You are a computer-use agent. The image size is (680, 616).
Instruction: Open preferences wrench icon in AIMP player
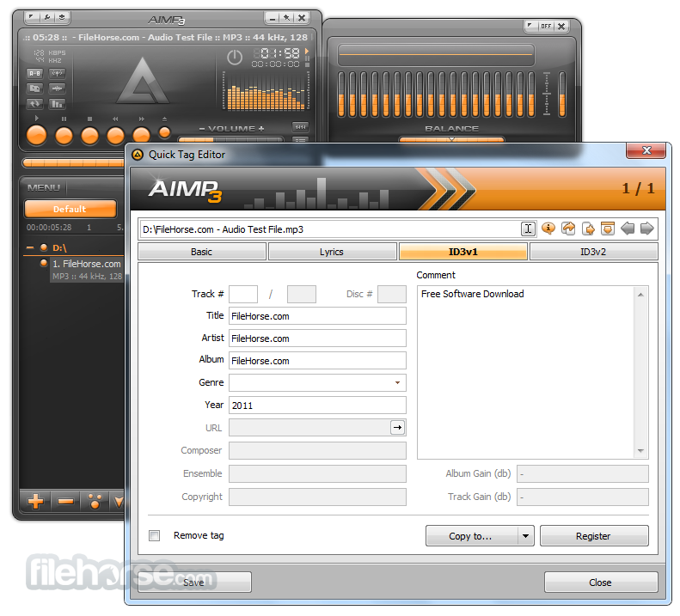tap(46, 17)
